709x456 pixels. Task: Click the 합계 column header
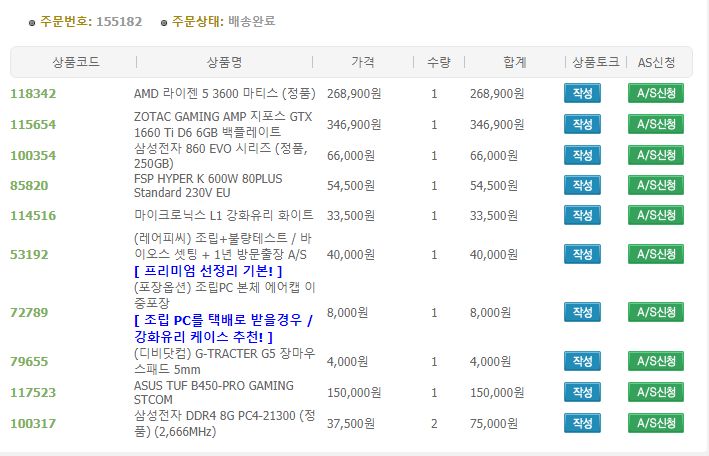tap(515, 62)
